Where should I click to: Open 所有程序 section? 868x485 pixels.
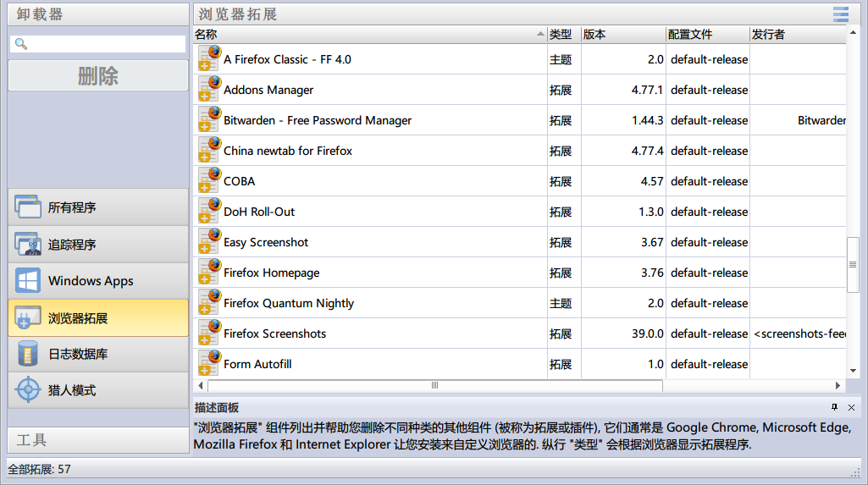pyautogui.click(x=98, y=207)
